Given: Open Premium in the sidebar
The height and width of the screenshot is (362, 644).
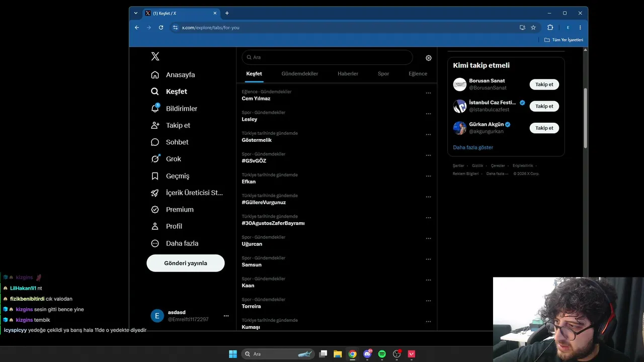Looking at the screenshot, I should pos(172,210).
